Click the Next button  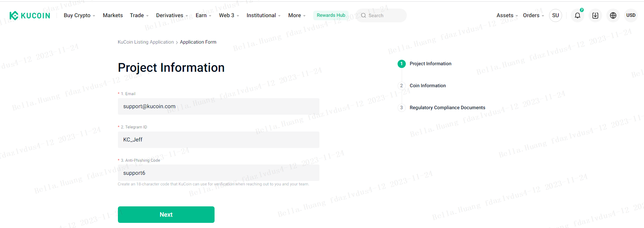(166, 215)
